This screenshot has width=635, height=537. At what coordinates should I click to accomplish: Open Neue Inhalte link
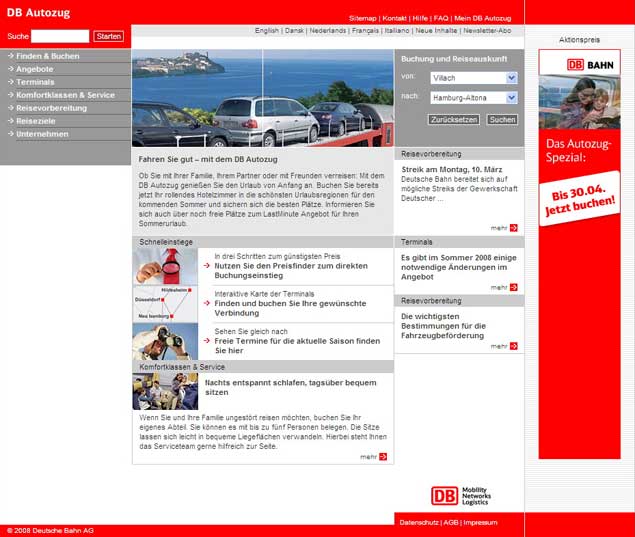436,30
